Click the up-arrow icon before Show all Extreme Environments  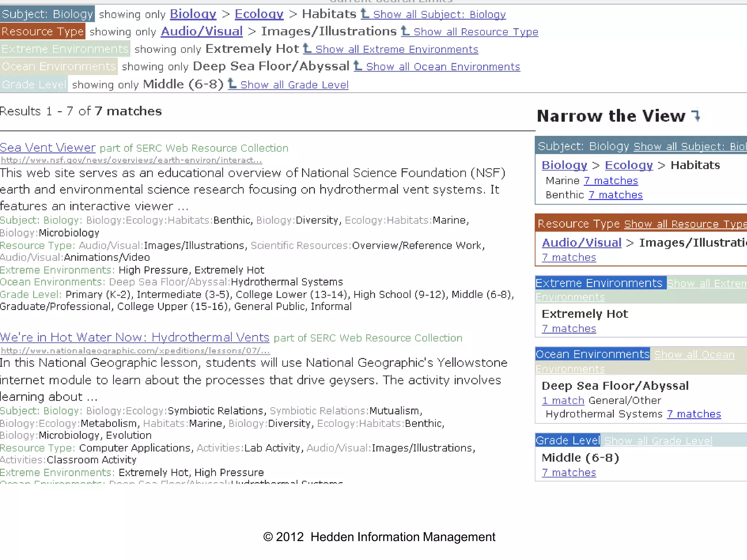pyautogui.click(x=308, y=48)
